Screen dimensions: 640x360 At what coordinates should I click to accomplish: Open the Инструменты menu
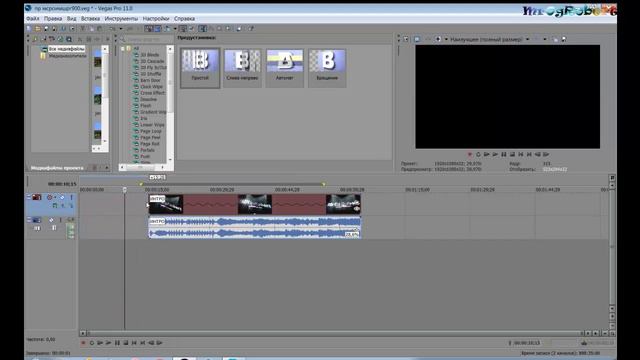[x=121, y=19]
